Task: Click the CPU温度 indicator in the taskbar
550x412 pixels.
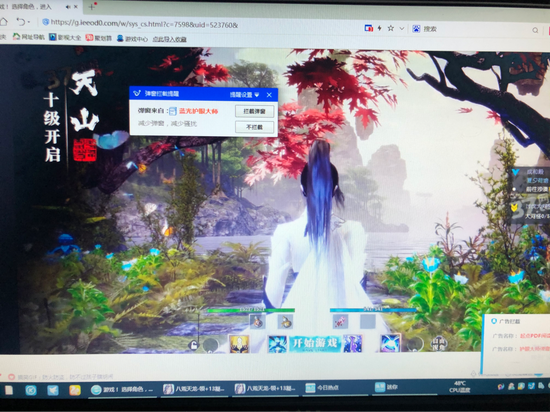Action: [460, 387]
